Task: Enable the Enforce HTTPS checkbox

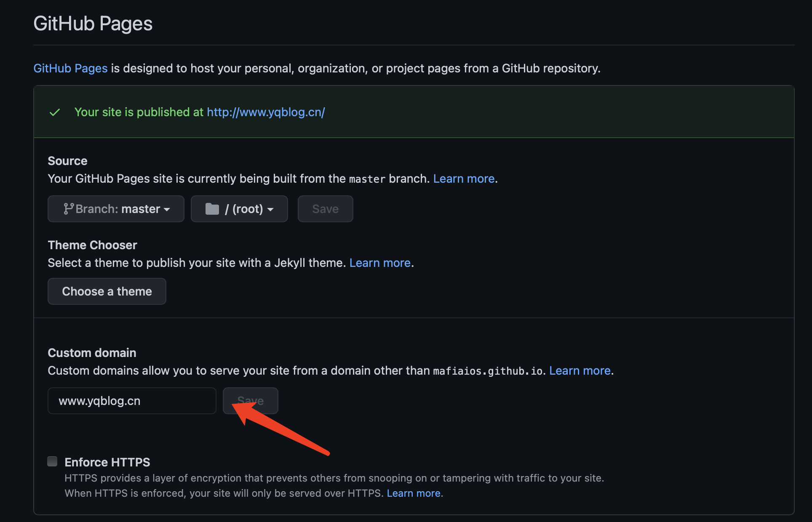Action: click(x=52, y=461)
